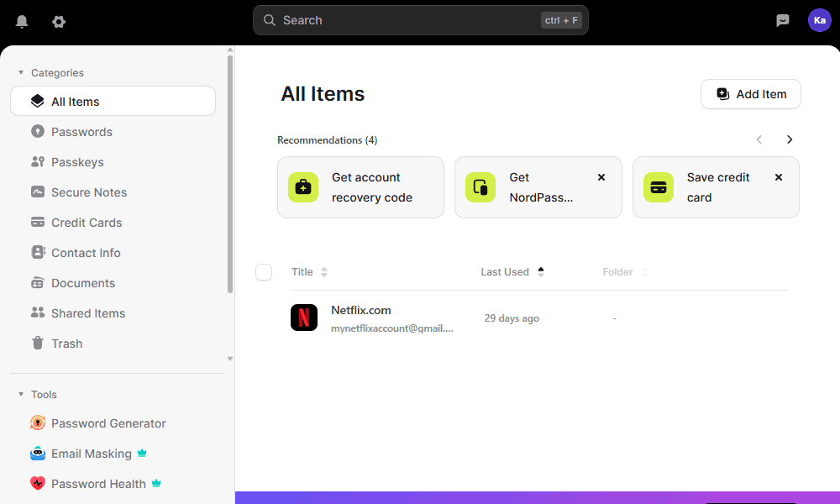The width and height of the screenshot is (840, 504).
Task: Open the Ka profile avatar
Action: pyautogui.click(x=819, y=20)
